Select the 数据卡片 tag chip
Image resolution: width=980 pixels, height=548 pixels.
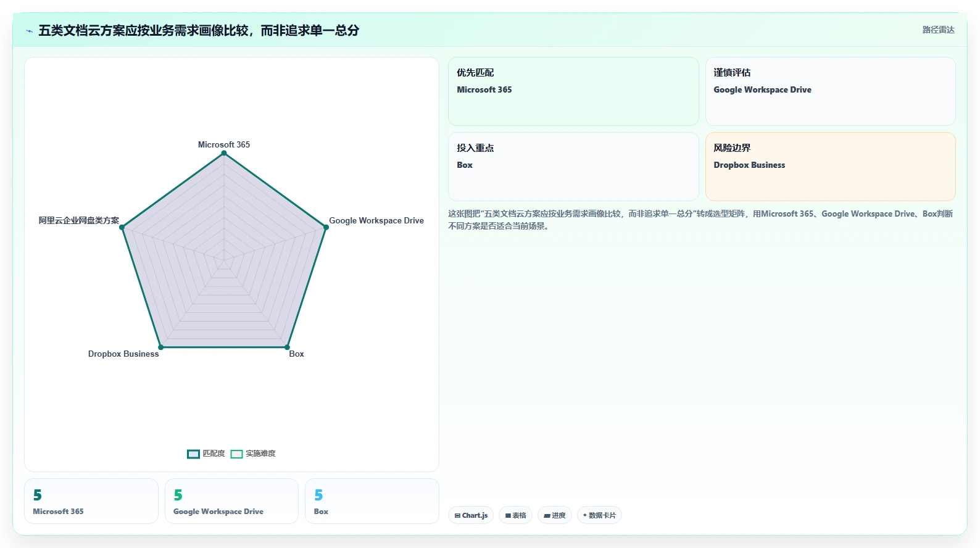pyautogui.click(x=599, y=515)
